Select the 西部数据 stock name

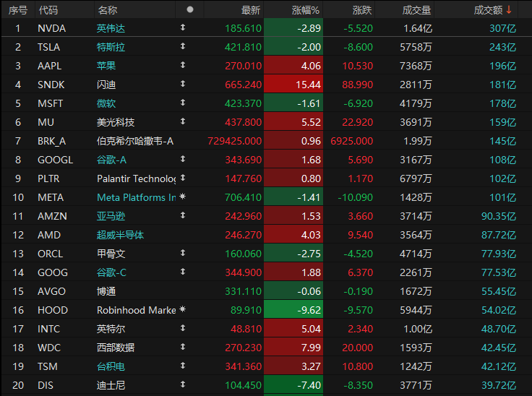[116, 348]
